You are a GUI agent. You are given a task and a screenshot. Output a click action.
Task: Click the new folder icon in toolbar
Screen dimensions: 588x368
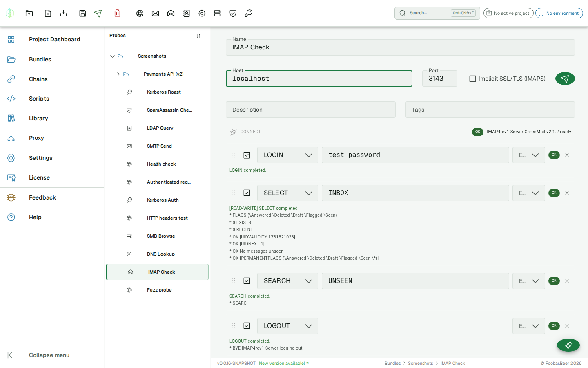(29, 13)
